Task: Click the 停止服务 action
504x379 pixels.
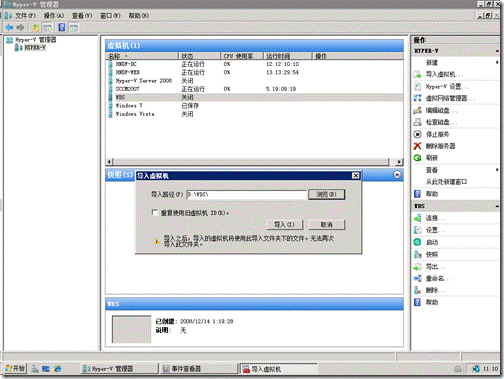Action: [x=437, y=134]
